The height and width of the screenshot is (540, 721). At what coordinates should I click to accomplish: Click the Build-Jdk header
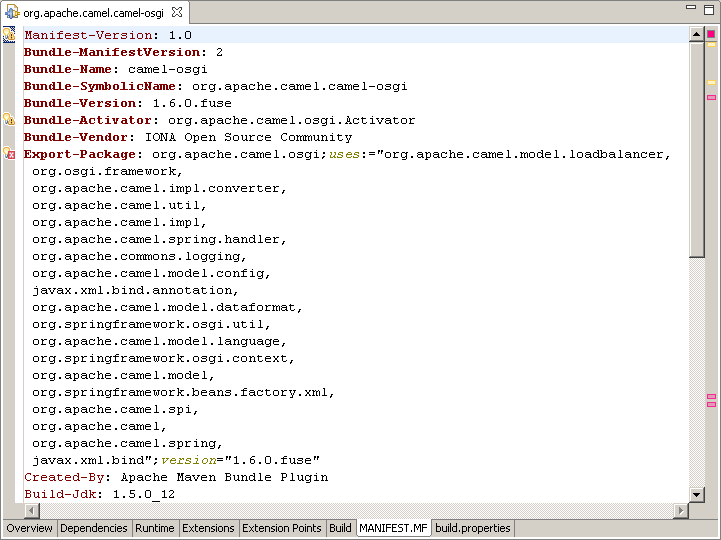[60, 494]
